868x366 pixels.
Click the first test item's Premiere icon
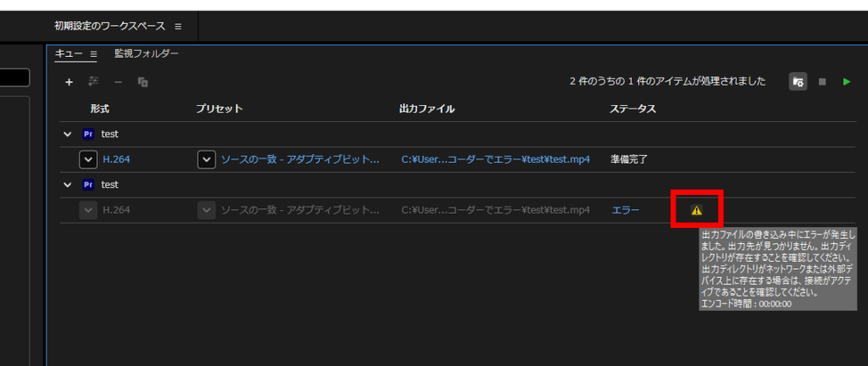[88, 134]
